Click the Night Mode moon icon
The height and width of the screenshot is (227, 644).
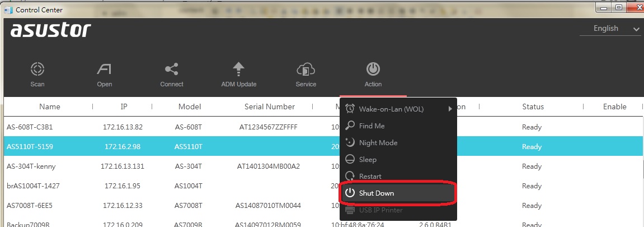[x=350, y=143]
